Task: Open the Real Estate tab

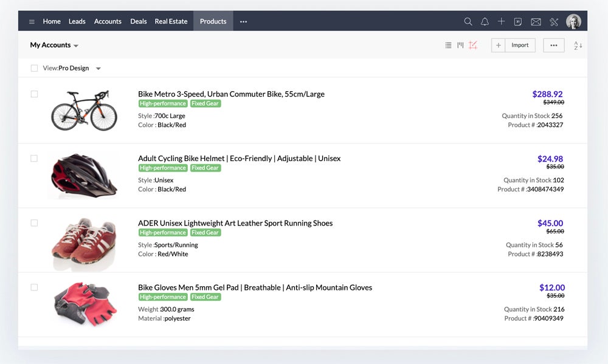Action: 171,21
